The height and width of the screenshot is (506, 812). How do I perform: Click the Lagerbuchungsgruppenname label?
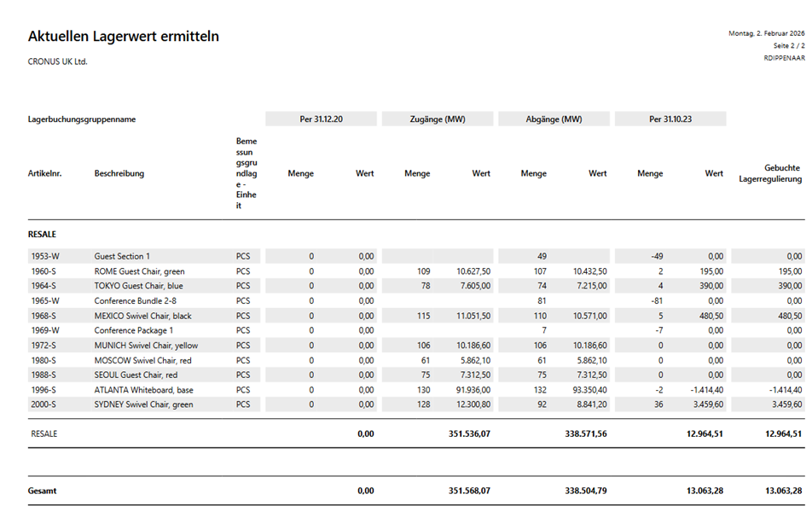tap(82, 120)
